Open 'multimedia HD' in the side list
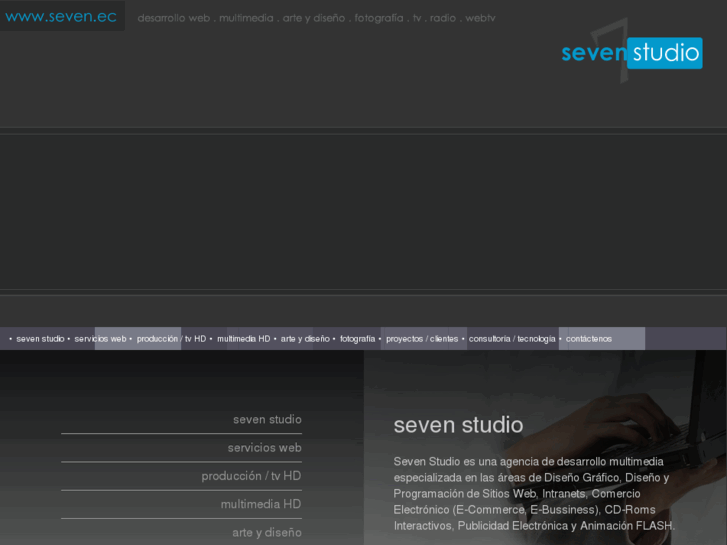 coord(261,504)
